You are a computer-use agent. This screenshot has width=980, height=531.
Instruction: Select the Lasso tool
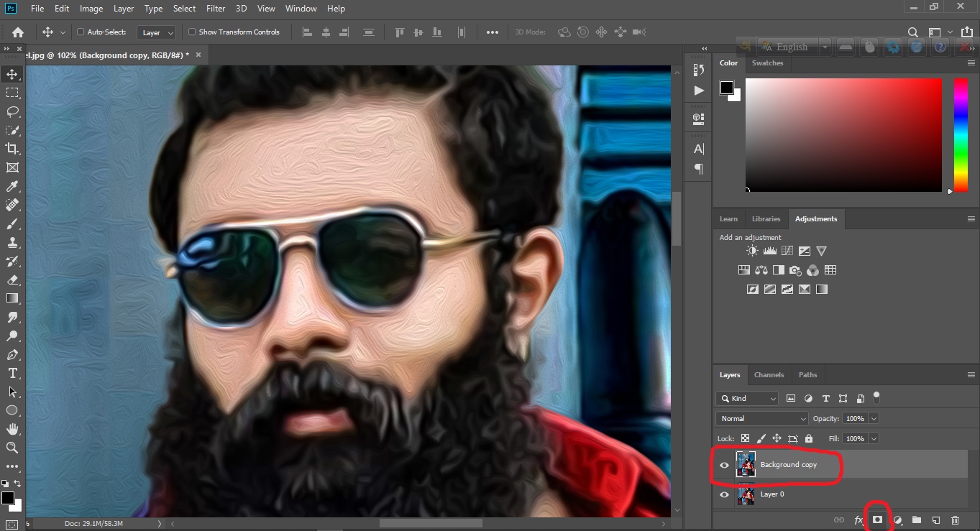coord(12,111)
